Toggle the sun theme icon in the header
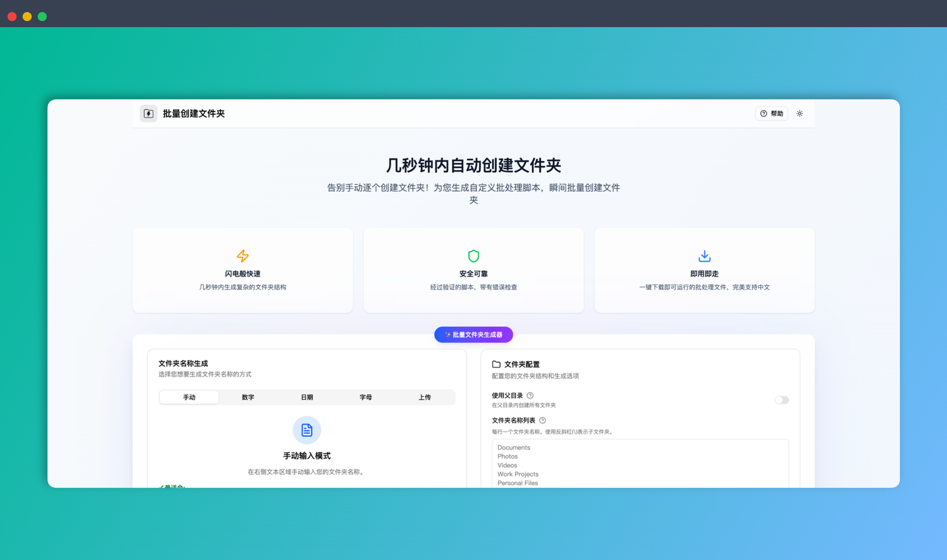Viewport: 947px width, 560px height. [800, 113]
